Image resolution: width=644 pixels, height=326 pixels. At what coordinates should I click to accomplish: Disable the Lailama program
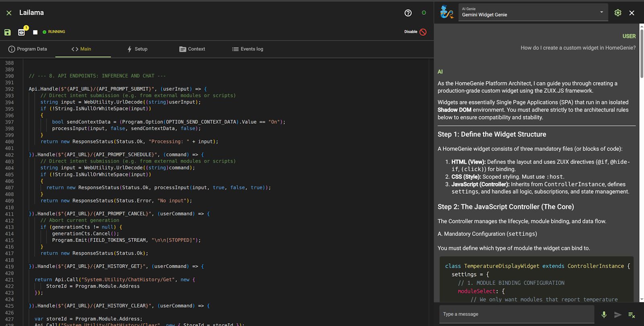(415, 32)
